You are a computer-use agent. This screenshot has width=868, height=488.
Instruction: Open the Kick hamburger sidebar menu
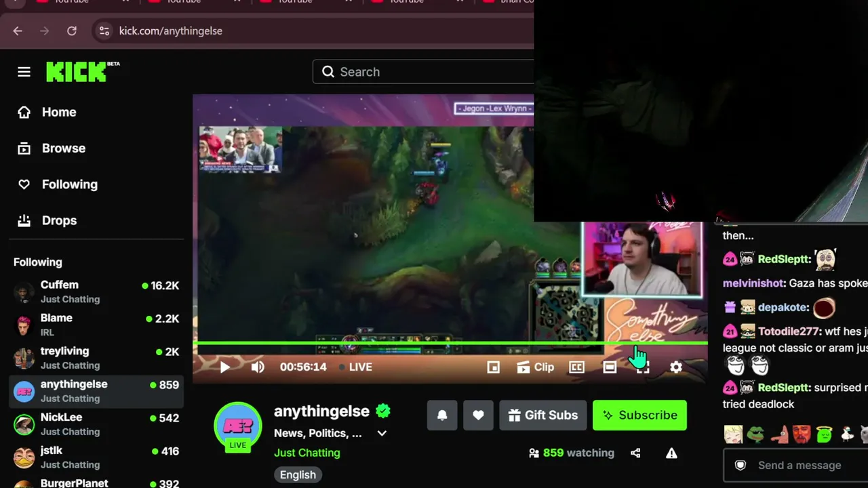tap(24, 72)
